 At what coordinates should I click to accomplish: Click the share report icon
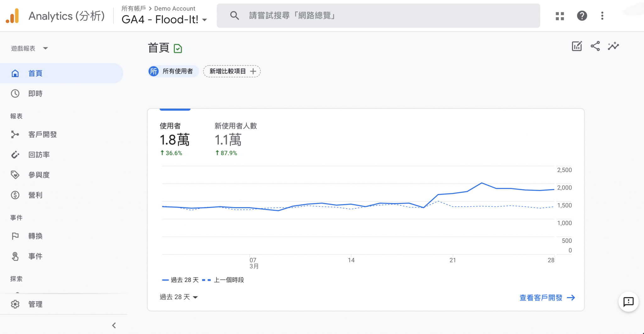click(595, 46)
